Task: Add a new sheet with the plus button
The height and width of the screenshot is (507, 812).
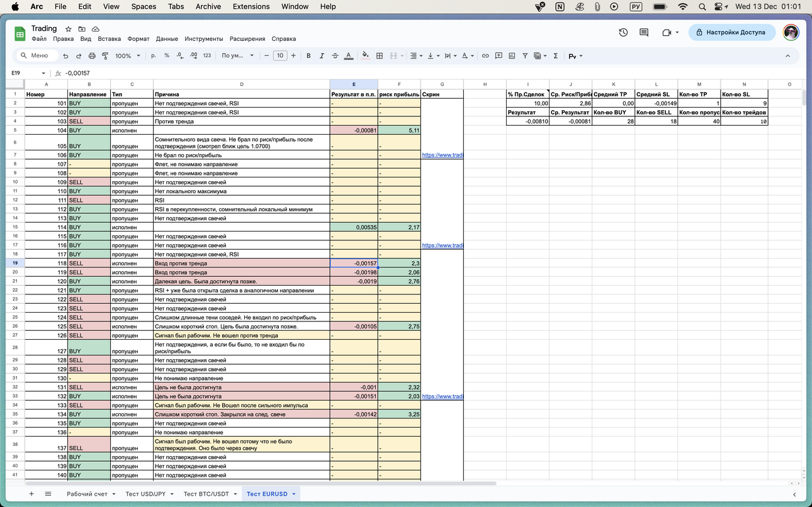Action: pyautogui.click(x=31, y=494)
